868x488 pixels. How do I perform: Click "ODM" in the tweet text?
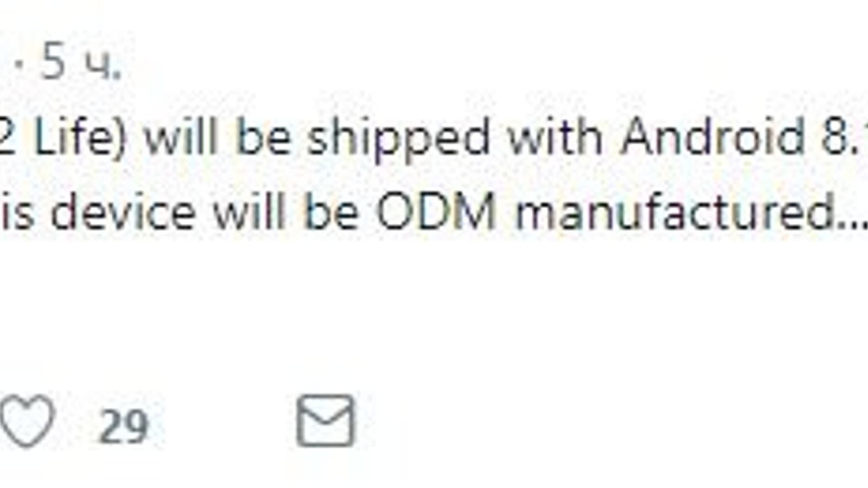coord(436,211)
